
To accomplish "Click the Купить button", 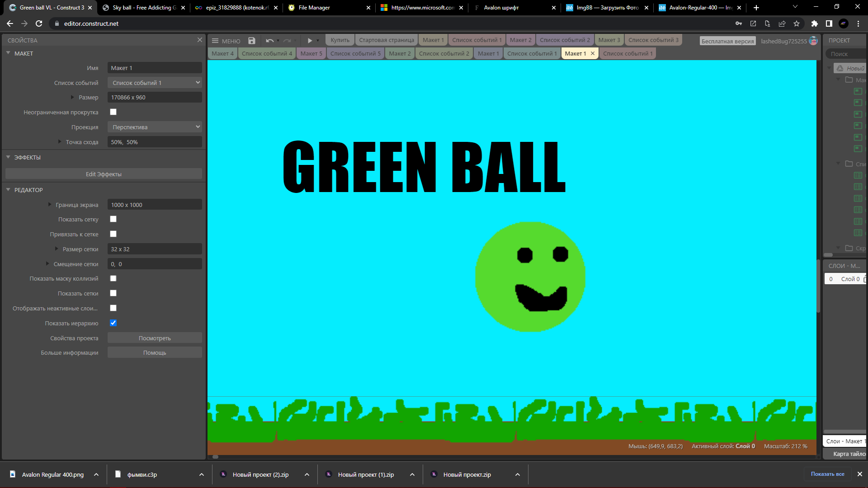I will click(x=340, y=40).
